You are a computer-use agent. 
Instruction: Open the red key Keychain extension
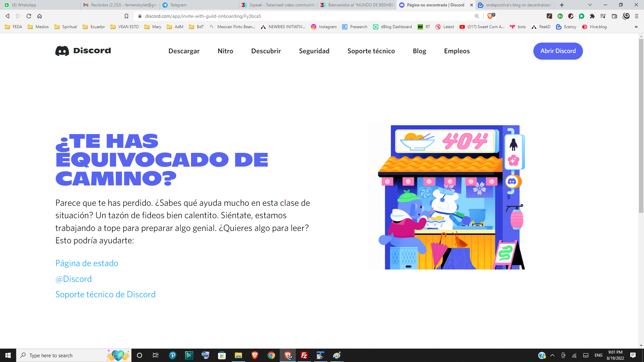coord(571,16)
